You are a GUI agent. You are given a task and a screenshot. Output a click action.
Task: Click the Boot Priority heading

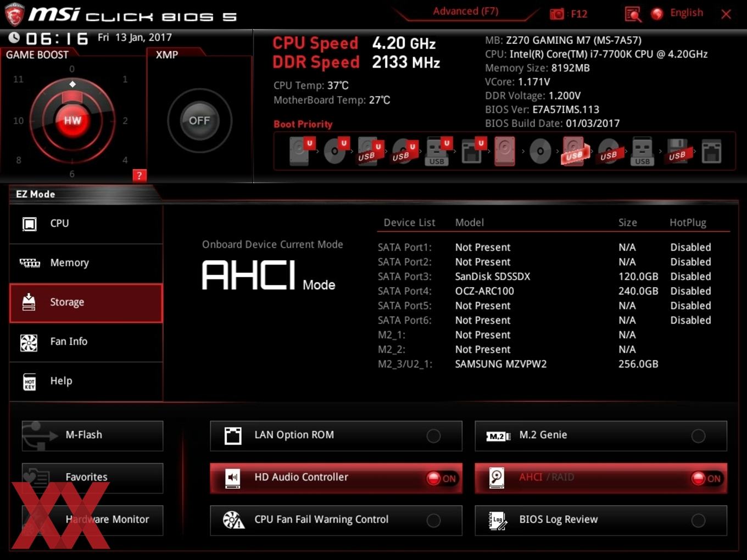coord(303,124)
